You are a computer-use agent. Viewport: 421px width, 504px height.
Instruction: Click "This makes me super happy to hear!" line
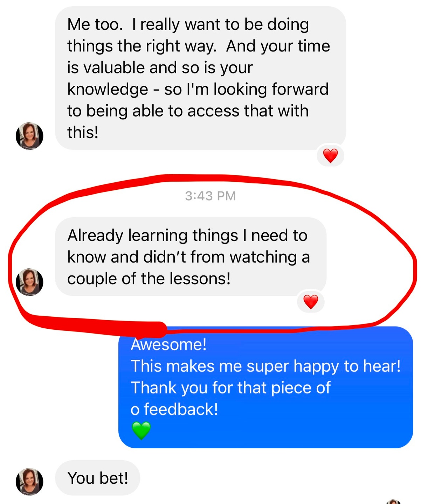[265, 366]
